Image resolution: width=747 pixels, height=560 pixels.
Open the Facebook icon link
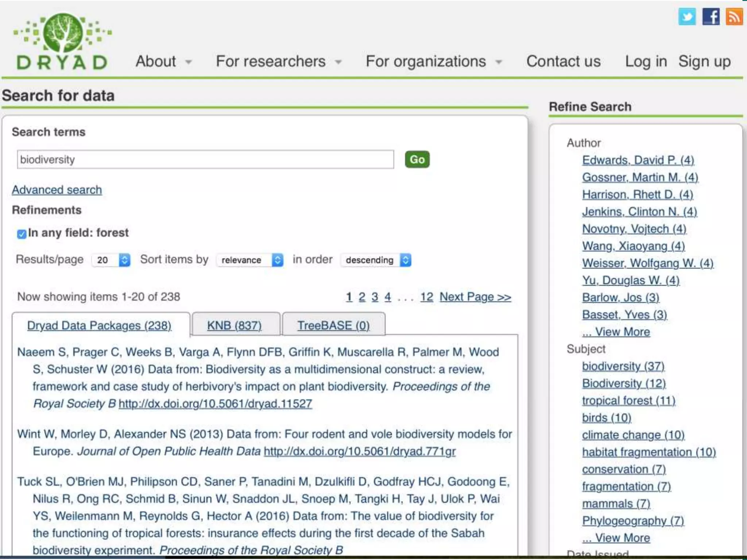[711, 17]
